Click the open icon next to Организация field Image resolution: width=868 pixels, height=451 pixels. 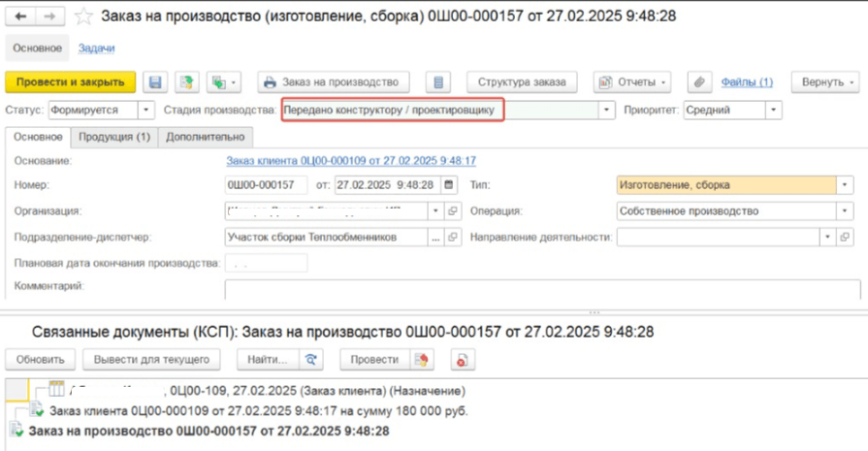tap(452, 210)
